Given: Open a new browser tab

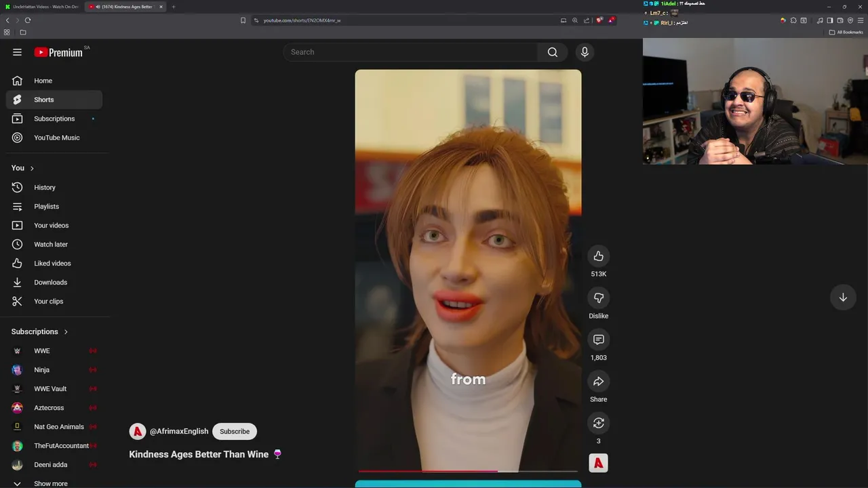Looking at the screenshot, I should (x=174, y=7).
